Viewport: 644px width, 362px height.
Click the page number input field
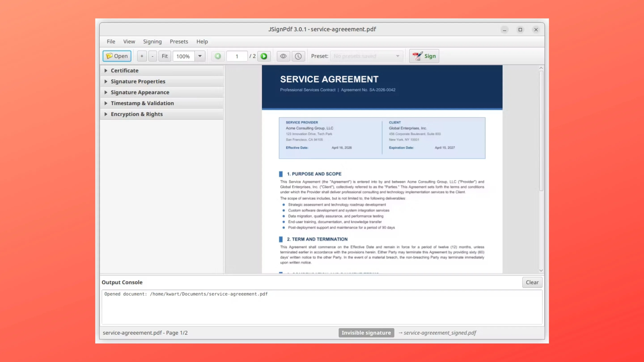pos(237,56)
